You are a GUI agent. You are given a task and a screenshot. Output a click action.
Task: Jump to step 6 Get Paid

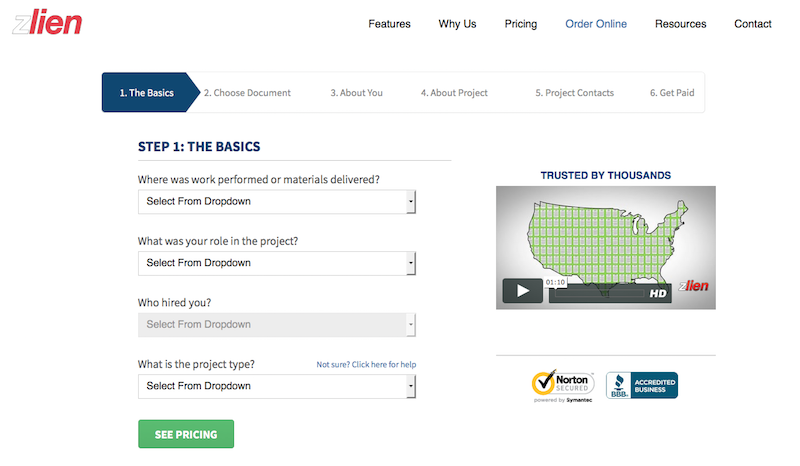tap(671, 93)
